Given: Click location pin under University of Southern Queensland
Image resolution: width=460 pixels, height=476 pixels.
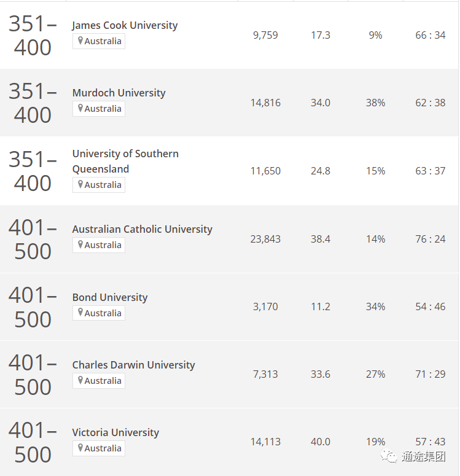Looking at the screenshot, I should coord(80,184).
